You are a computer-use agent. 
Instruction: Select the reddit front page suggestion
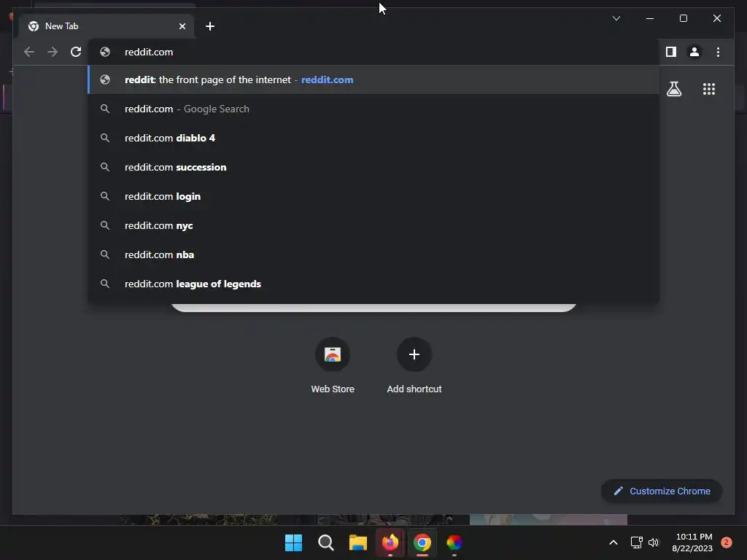point(373,80)
